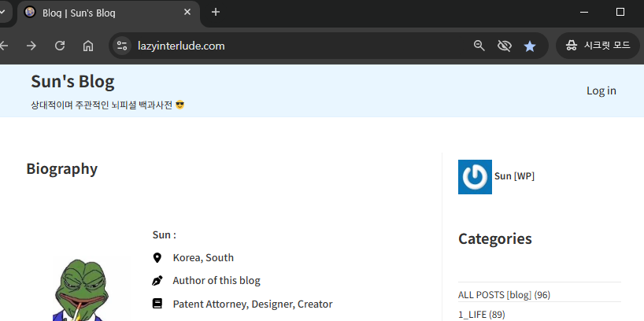
Task: Expand the tab search dropdown arrow
Action: pyautogui.click(x=3, y=12)
